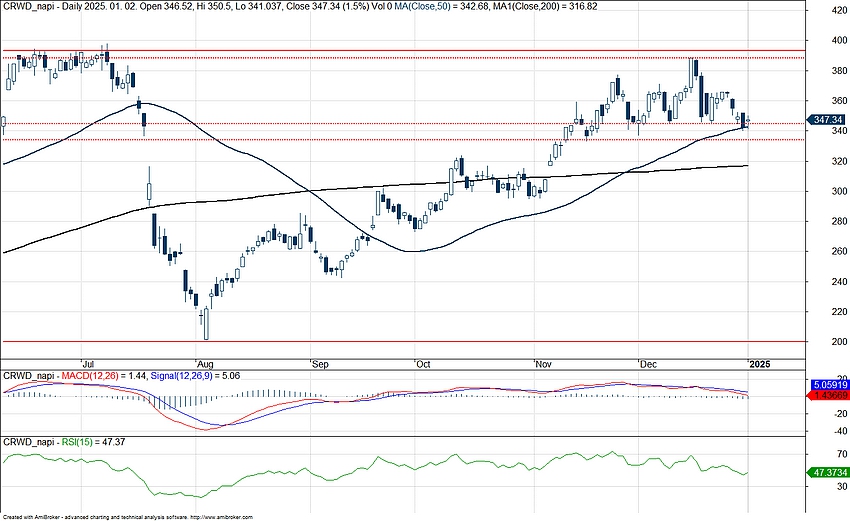
Task: Select the dotted red line near 334
Action: (402, 139)
